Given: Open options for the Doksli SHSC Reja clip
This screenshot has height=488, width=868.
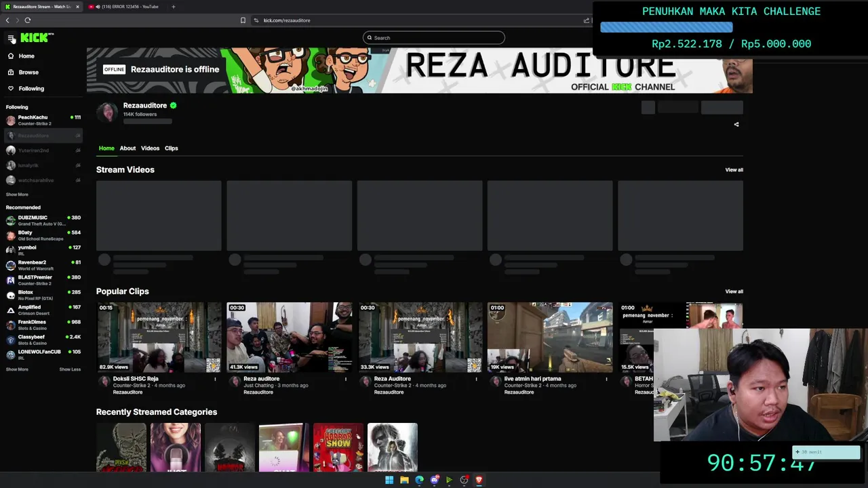Looking at the screenshot, I should click(215, 379).
